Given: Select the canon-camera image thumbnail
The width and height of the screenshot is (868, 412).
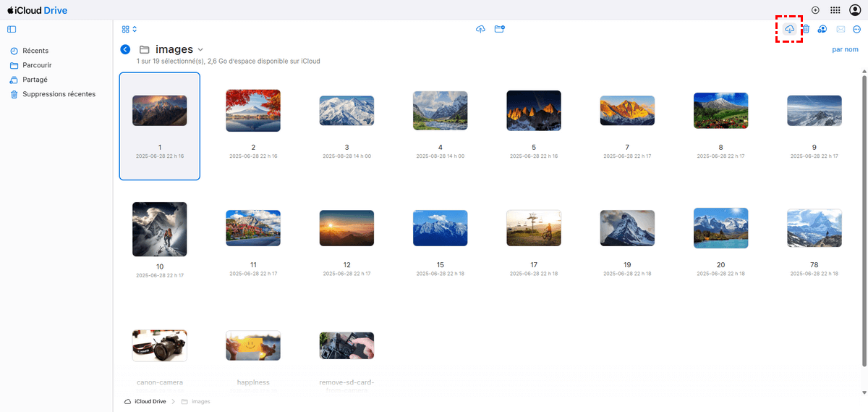Looking at the screenshot, I should 160,346.
